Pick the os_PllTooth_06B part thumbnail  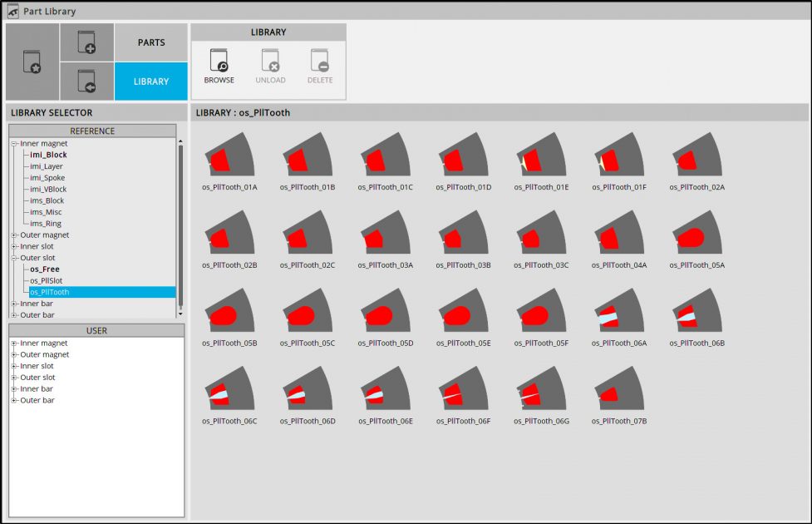(697, 312)
